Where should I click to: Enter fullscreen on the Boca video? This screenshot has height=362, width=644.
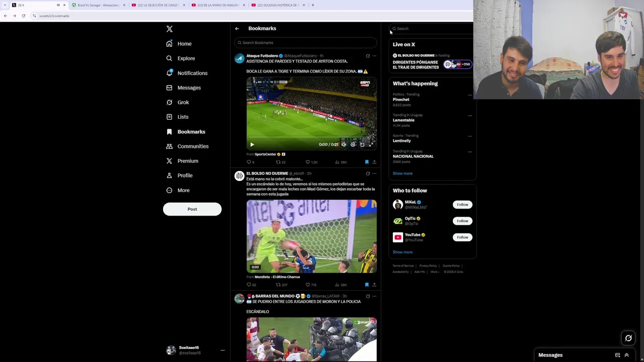pyautogui.click(x=371, y=145)
